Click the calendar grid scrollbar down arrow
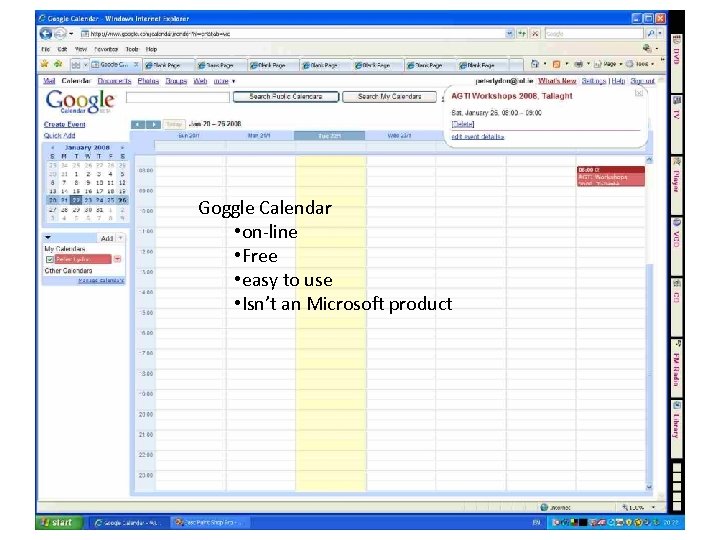The height and width of the screenshot is (540, 720). (x=649, y=487)
